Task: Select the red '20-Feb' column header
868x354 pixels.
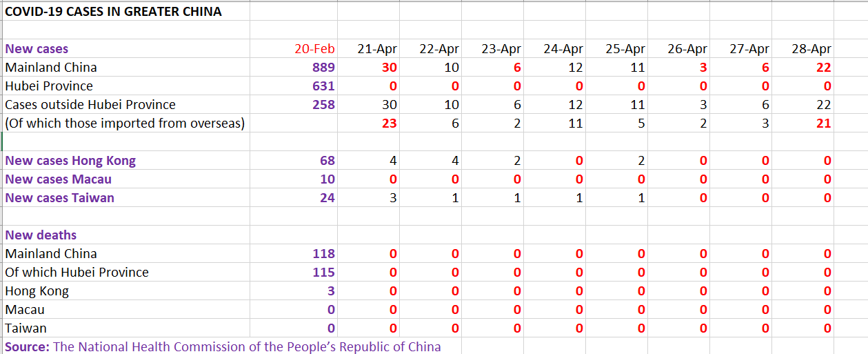Action: pos(314,49)
